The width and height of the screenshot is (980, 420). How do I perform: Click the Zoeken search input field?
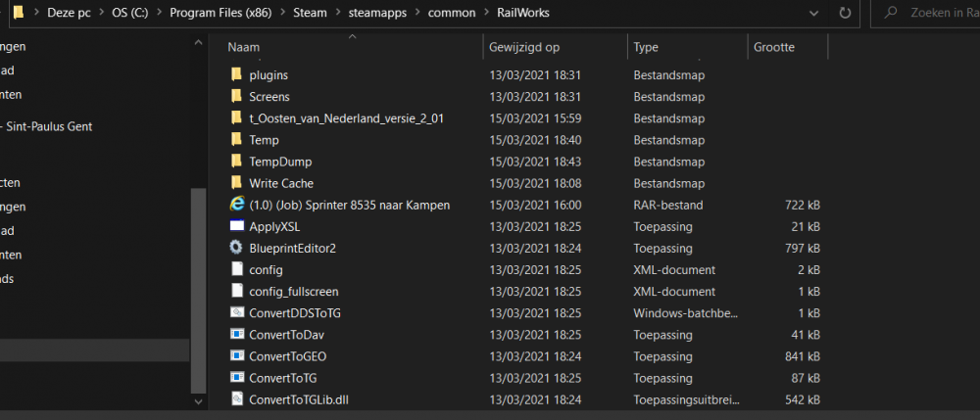point(938,15)
